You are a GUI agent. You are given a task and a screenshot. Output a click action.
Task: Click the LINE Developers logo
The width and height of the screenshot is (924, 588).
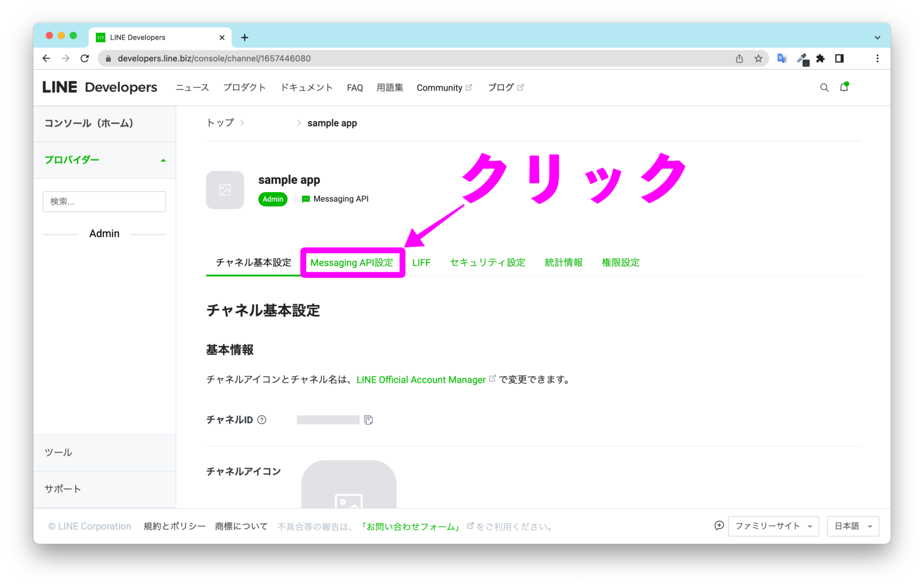pos(100,87)
